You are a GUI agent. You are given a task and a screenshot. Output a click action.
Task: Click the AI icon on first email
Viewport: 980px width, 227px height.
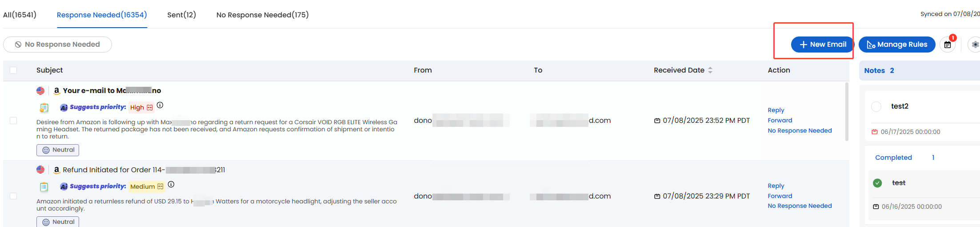pyautogui.click(x=64, y=107)
